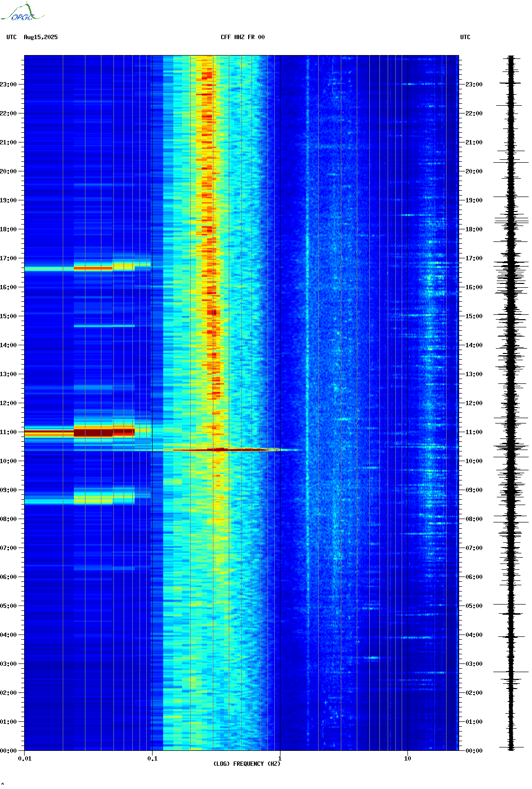532x789 pixels.
Task: Click 05:00 on the right time axis
Action: [474, 606]
